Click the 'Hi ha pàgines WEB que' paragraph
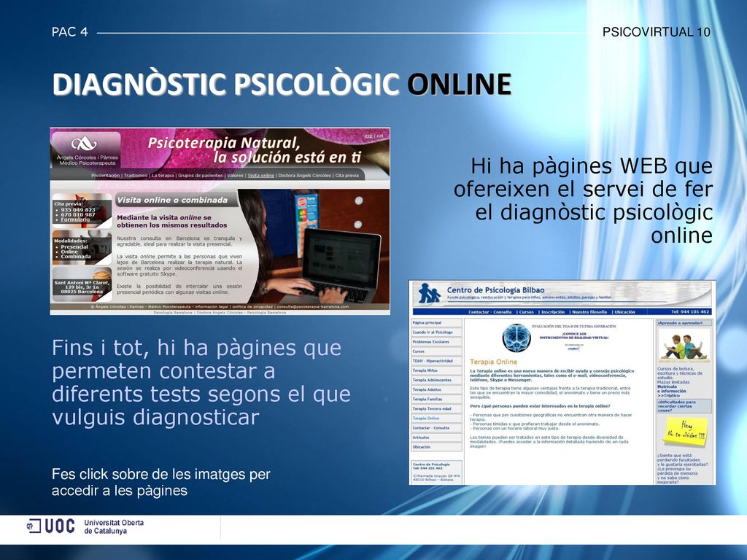The image size is (747, 560). click(583, 201)
